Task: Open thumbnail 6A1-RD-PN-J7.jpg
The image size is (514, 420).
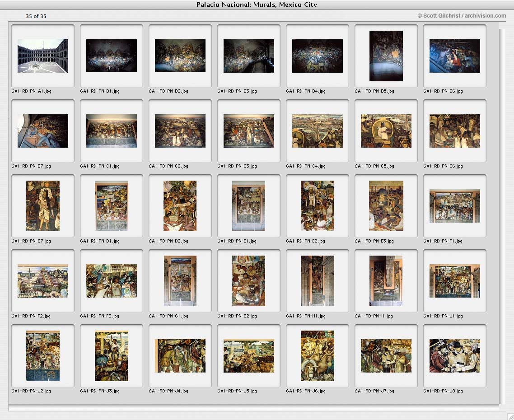Action: [386, 356]
